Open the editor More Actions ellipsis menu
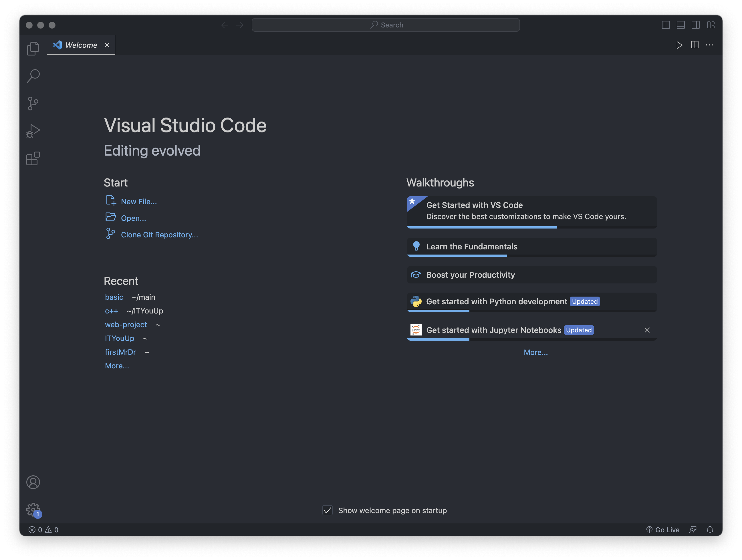 pos(709,45)
